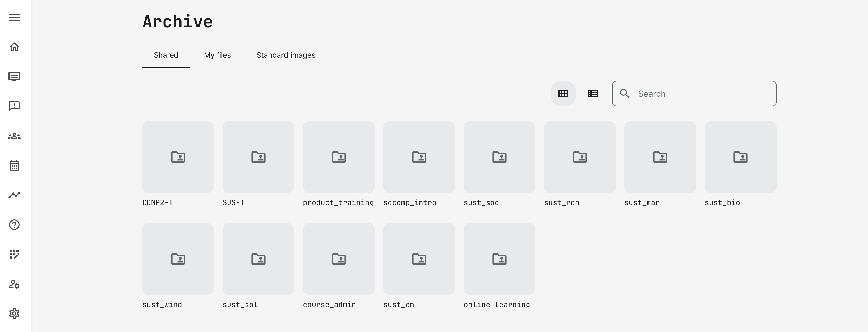Switch to the My files tab

(217, 55)
